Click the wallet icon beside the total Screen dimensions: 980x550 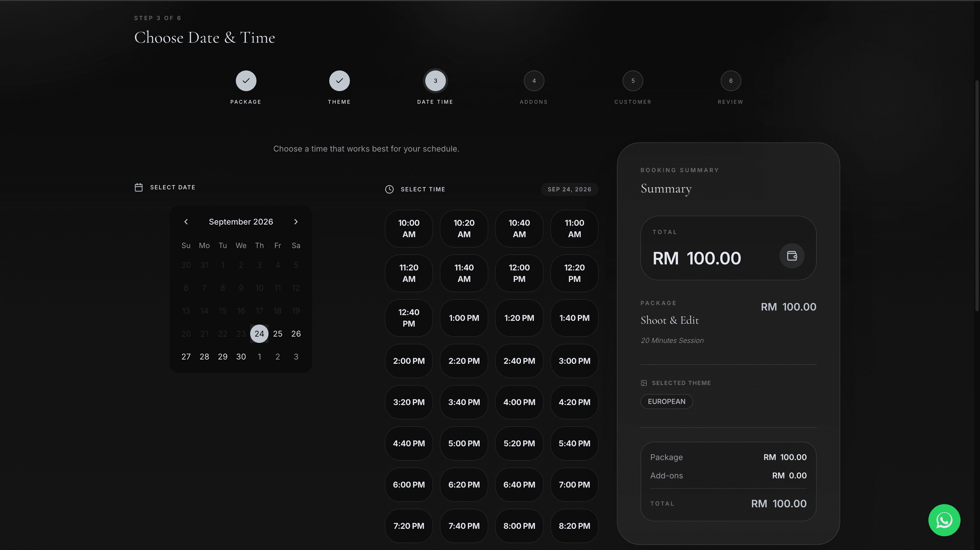point(792,256)
